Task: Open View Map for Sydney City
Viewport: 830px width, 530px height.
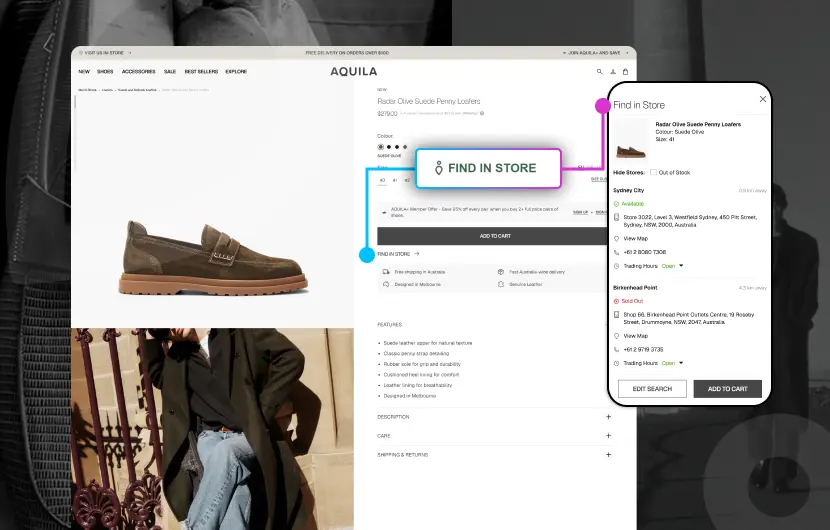Action: pos(636,239)
